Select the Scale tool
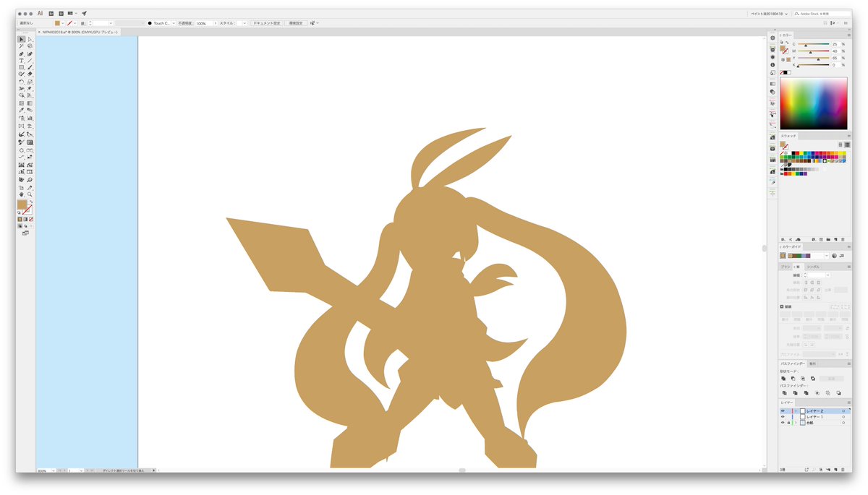868x495 pixels. click(30, 80)
